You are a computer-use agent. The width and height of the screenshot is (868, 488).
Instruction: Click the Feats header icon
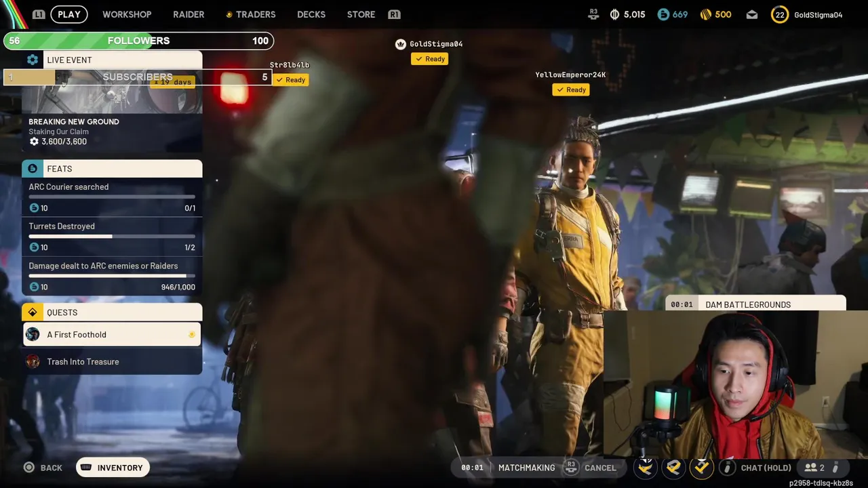[x=33, y=168]
